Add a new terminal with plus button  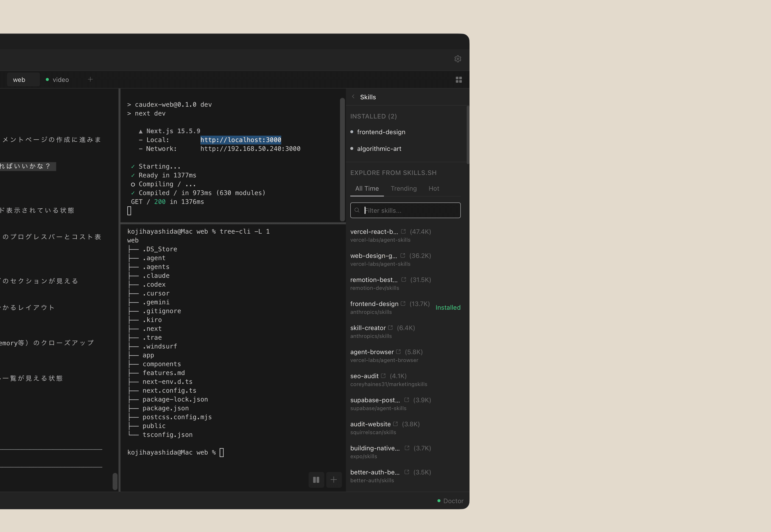click(334, 480)
